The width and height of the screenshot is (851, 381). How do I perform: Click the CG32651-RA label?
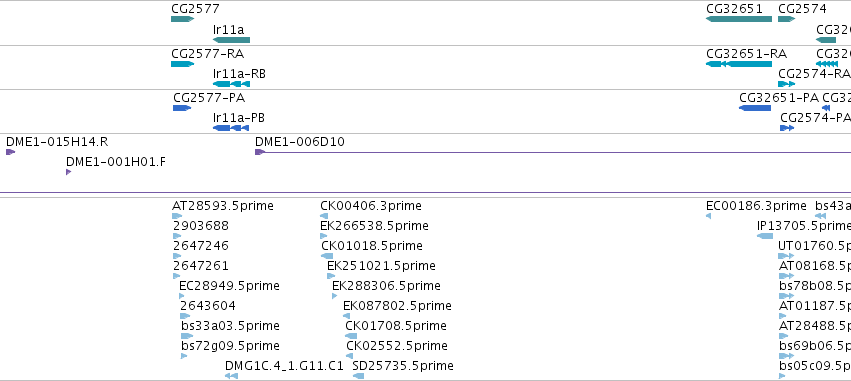pos(746,54)
